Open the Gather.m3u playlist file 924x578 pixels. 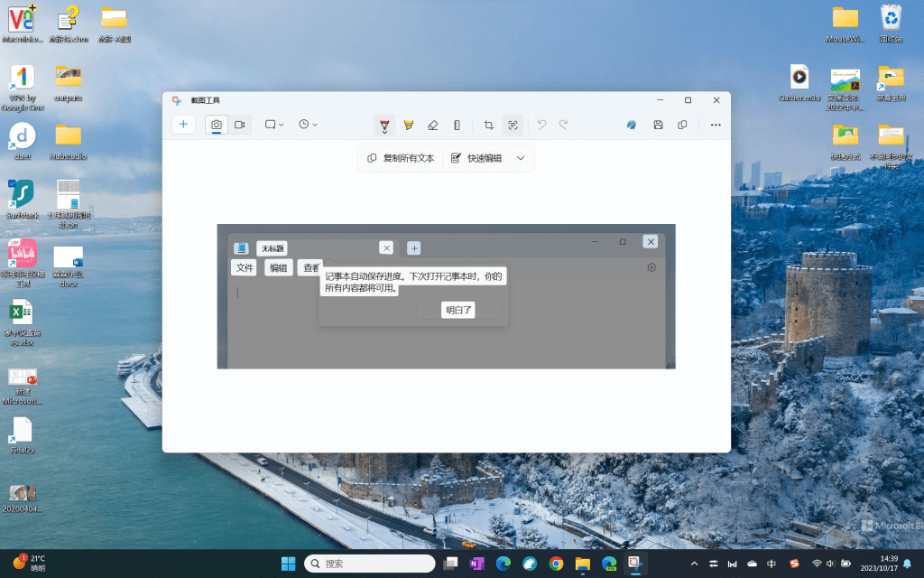click(799, 82)
